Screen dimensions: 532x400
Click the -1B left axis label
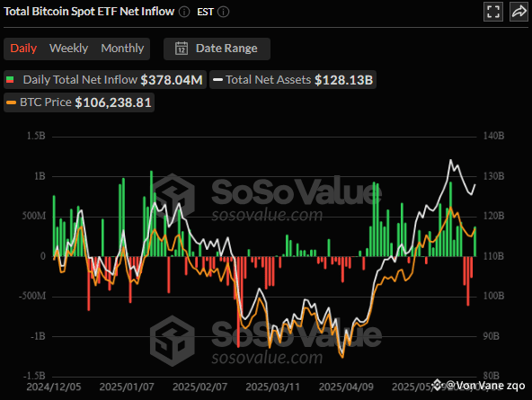pyautogui.click(x=38, y=336)
